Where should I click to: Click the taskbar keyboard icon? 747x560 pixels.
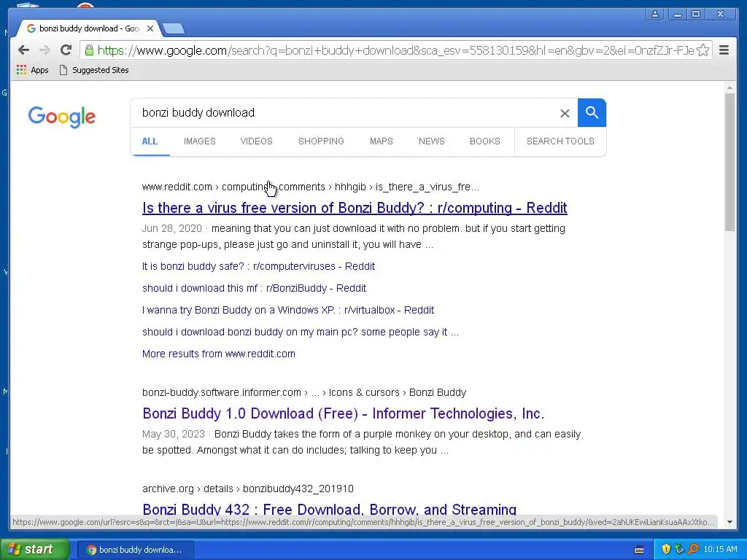639,550
